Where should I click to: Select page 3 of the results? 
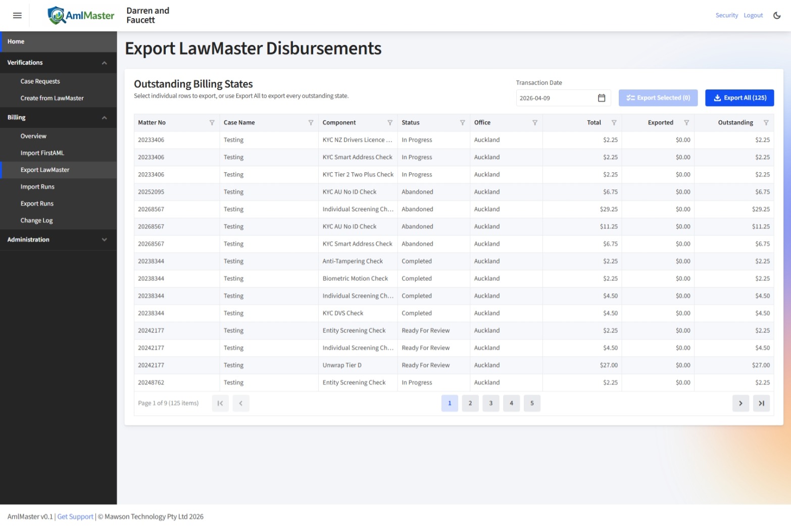click(x=490, y=403)
